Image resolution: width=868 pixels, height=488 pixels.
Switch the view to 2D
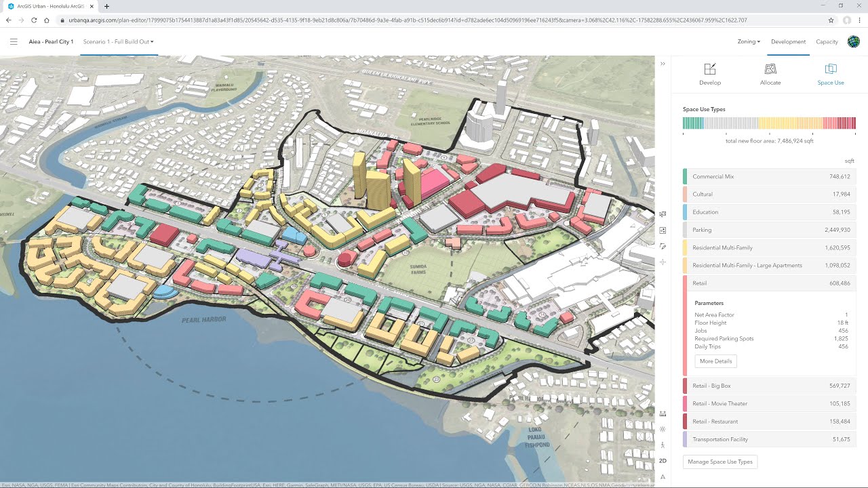[x=663, y=461]
